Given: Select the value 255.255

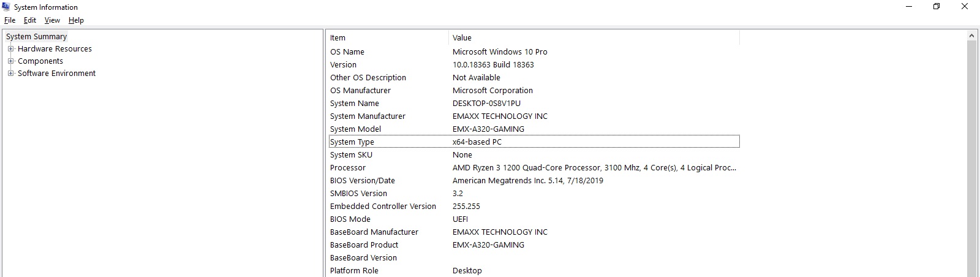Looking at the screenshot, I should (x=466, y=207).
